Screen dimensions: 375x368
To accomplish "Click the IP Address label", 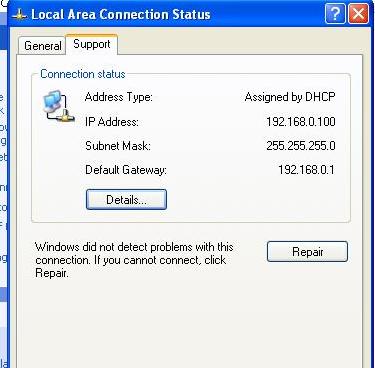I will [x=112, y=122].
